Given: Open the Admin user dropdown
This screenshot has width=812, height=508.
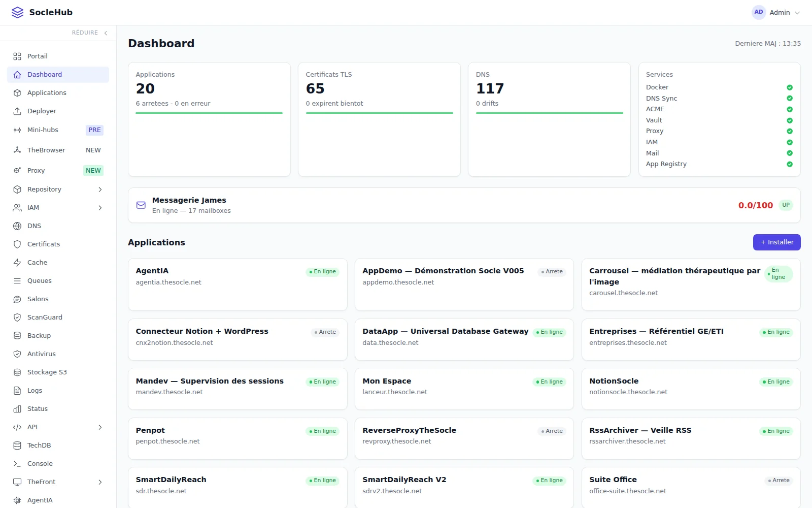Looking at the screenshot, I should pos(776,12).
